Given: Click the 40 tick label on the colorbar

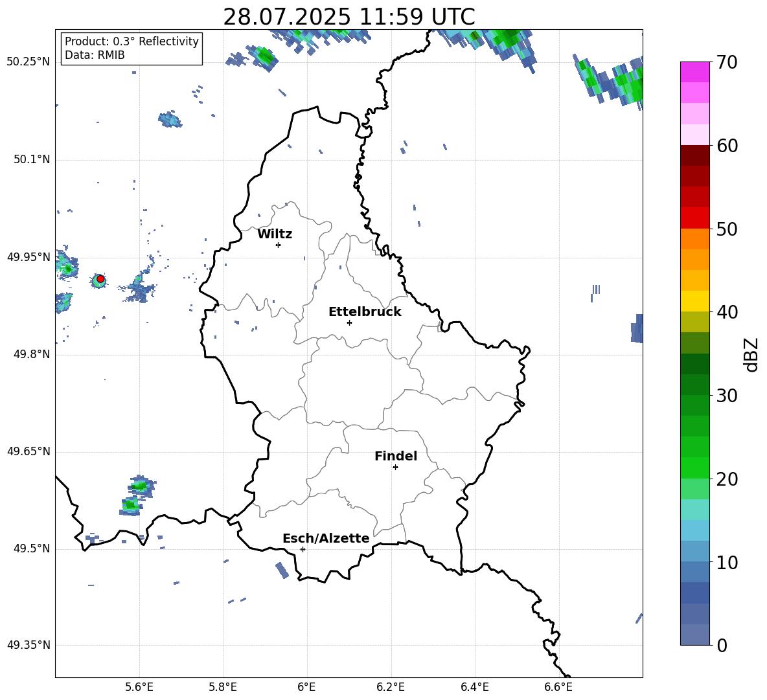Looking at the screenshot, I should coord(727,312).
